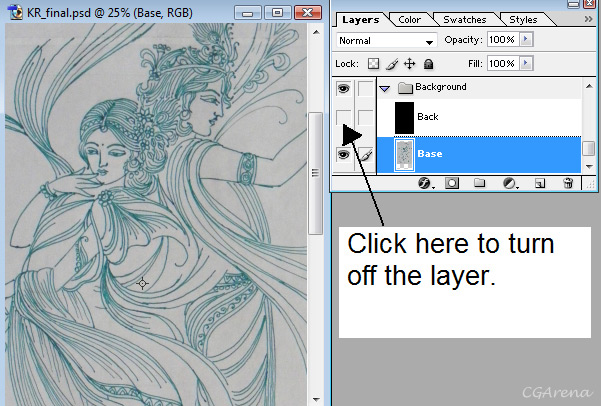This screenshot has width=601, height=406.
Task: Collapse the Background layer set
Action: [384, 89]
